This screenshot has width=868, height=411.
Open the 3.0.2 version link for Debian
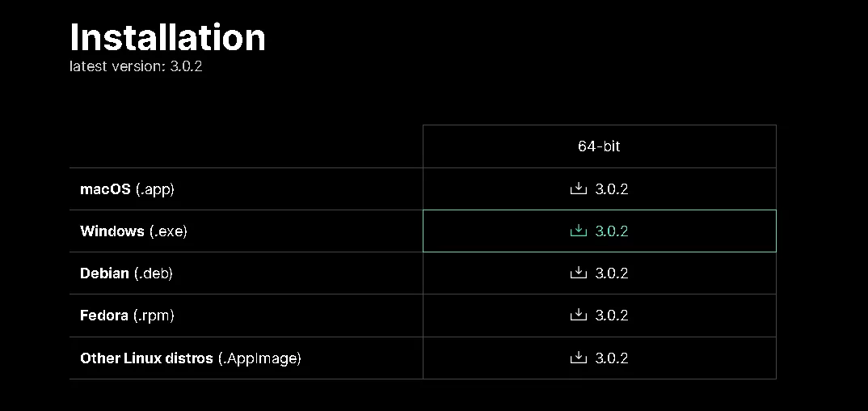(612, 273)
